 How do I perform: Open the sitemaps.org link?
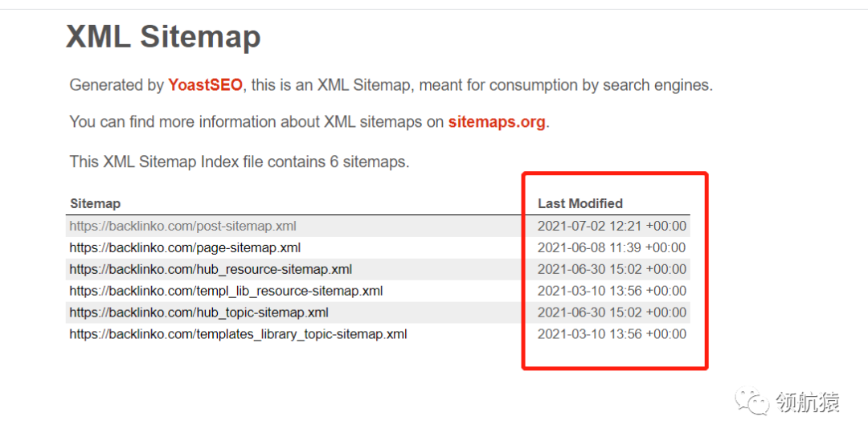tap(497, 122)
